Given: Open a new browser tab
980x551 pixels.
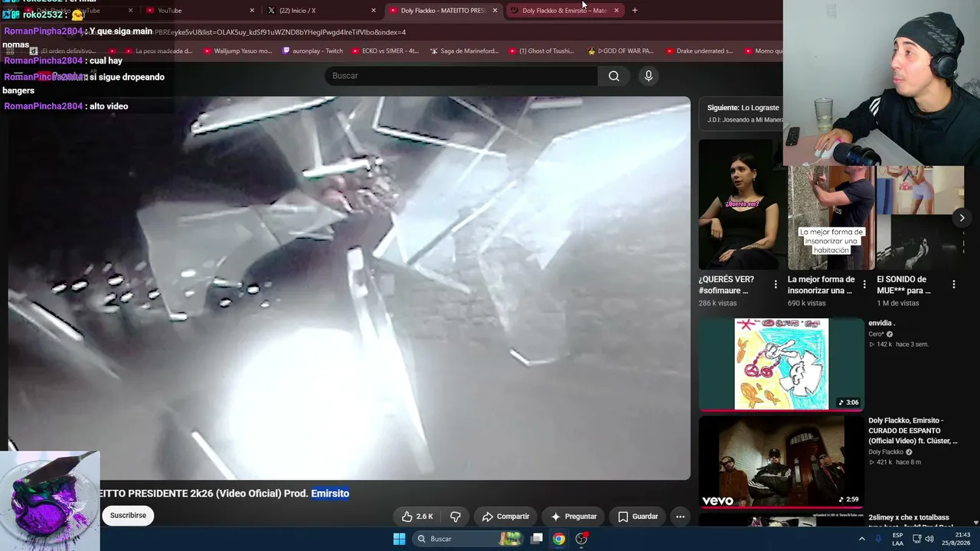Looking at the screenshot, I should pyautogui.click(x=635, y=11).
